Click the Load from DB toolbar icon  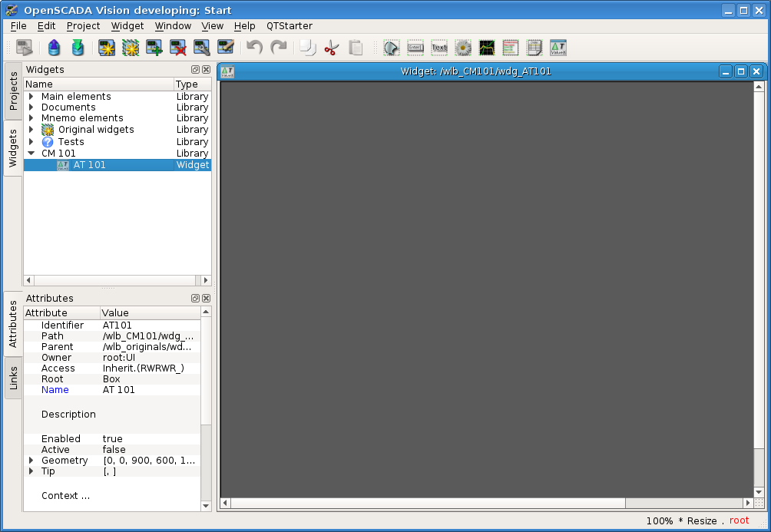click(54, 48)
